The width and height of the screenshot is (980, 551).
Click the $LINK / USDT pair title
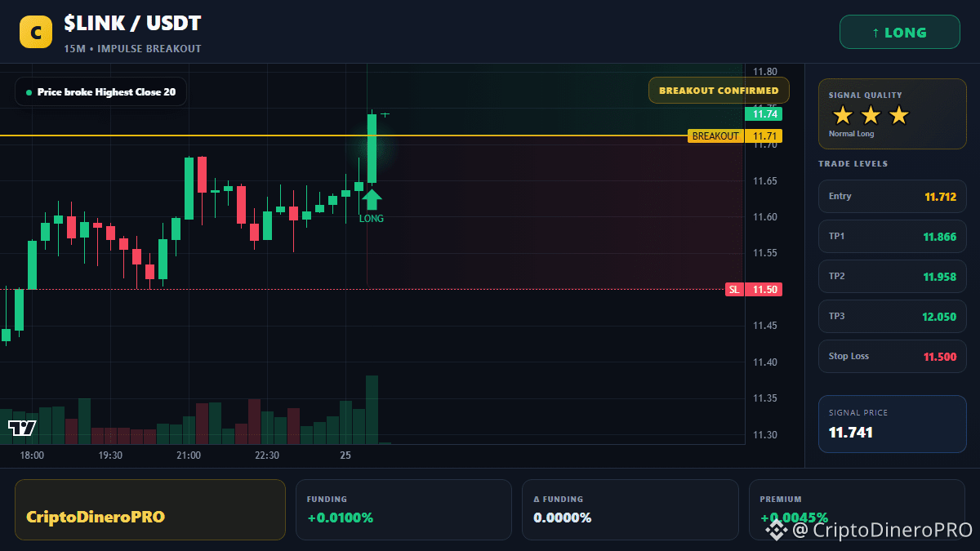click(x=132, y=24)
